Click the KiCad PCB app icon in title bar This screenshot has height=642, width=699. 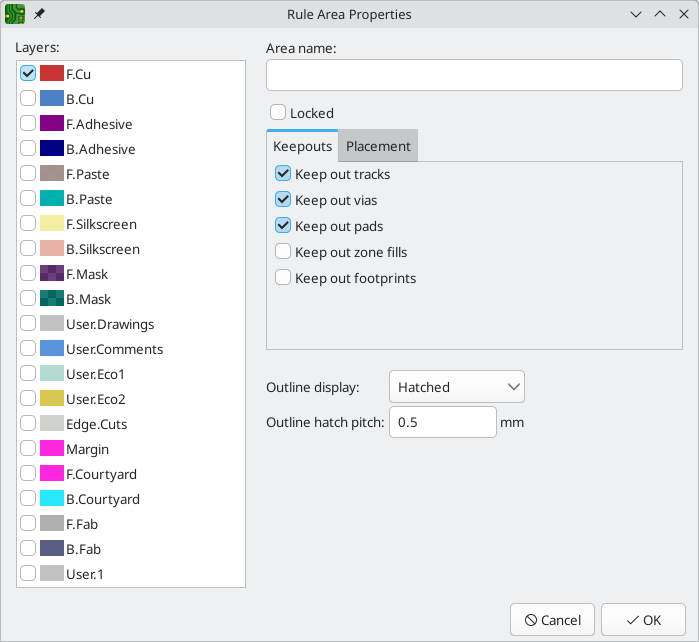click(x=15, y=15)
